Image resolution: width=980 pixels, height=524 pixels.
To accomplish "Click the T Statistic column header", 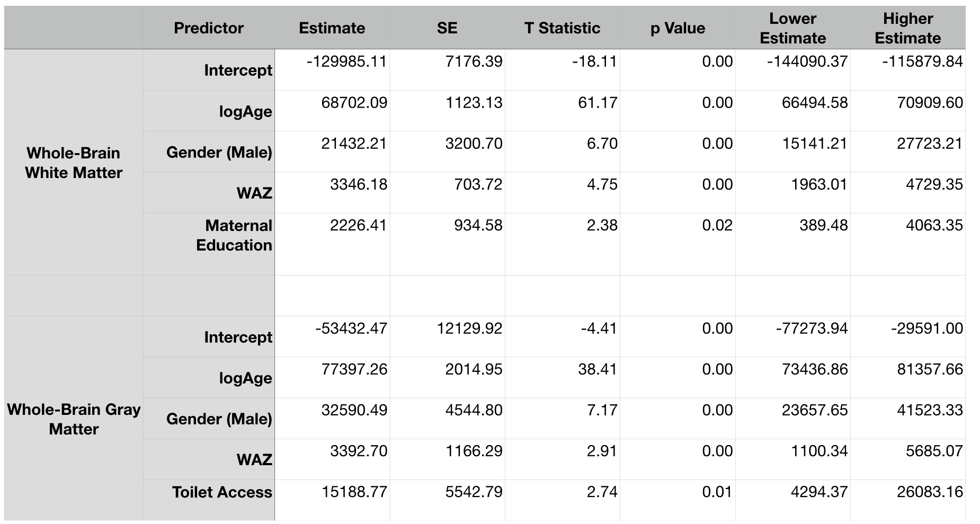I will (x=562, y=28).
